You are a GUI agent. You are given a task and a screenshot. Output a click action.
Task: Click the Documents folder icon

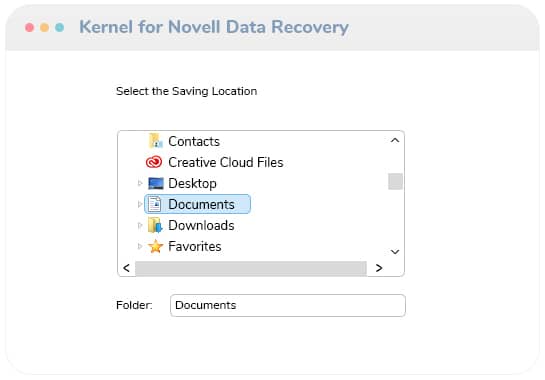pyautogui.click(x=155, y=204)
